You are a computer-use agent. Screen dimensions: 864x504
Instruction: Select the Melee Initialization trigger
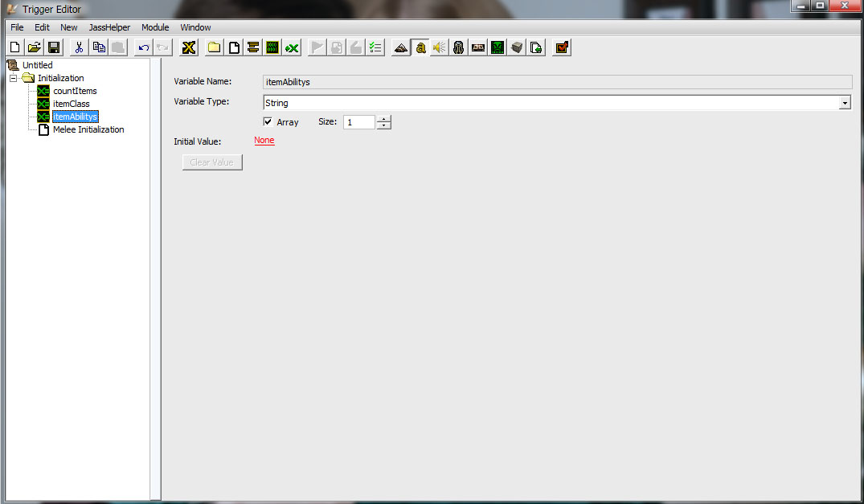point(88,129)
